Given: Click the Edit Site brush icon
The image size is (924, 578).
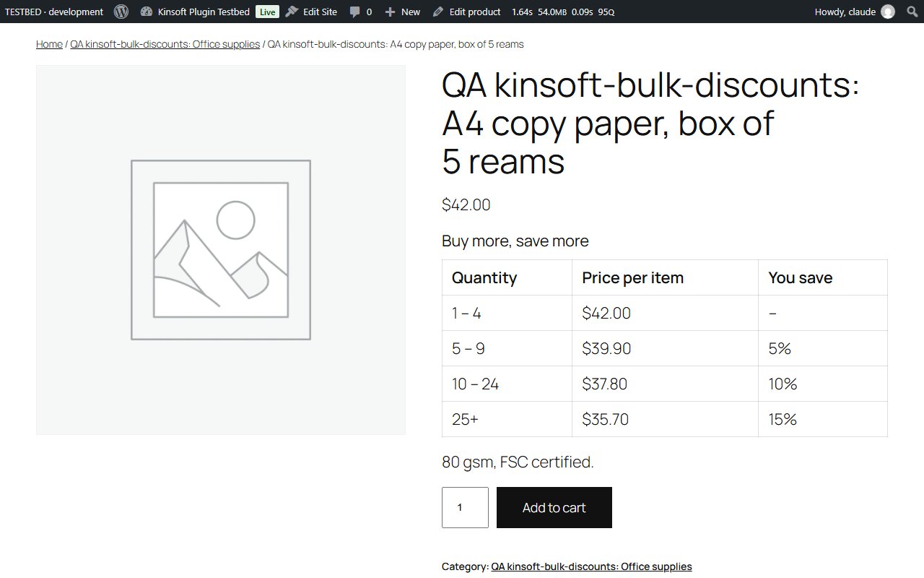Looking at the screenshot, I should [291, 12].
